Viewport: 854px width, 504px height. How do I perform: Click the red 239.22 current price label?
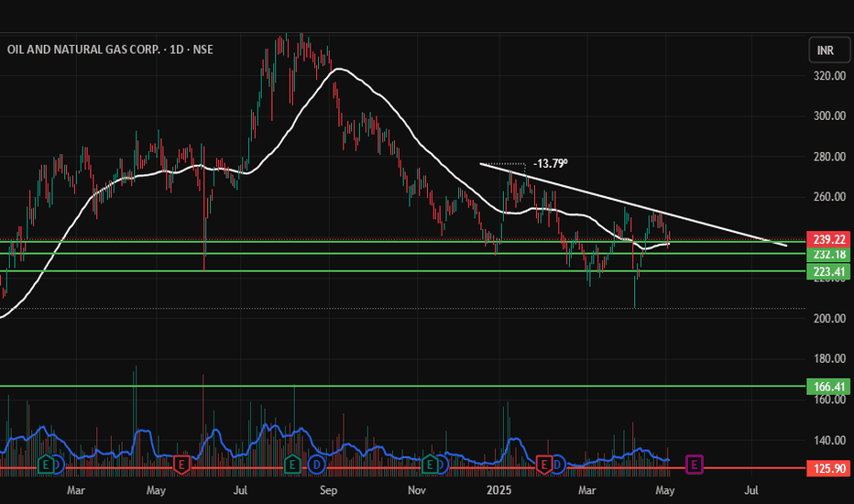[x=827, y=239]
